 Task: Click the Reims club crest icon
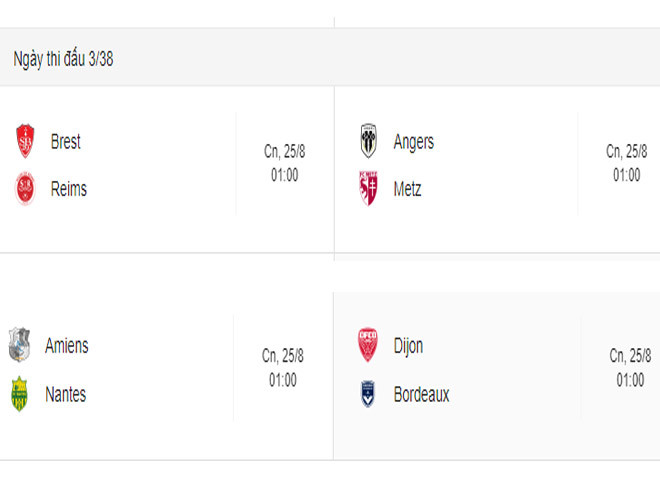(25, 189)
